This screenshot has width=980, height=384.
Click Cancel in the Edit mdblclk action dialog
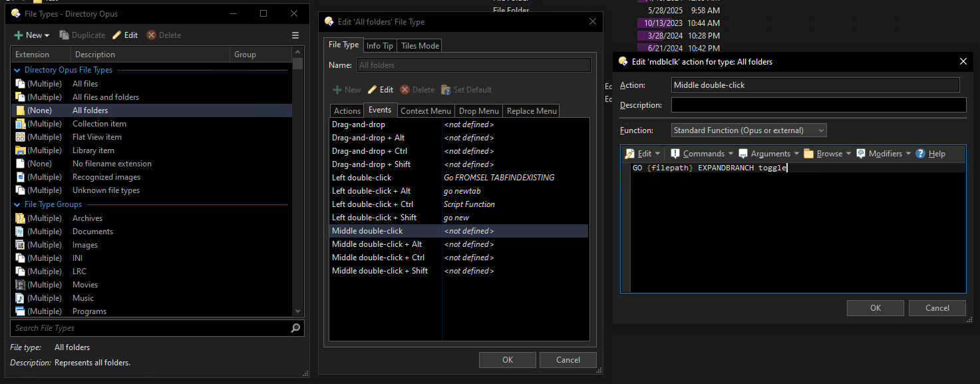click(x=937, y=308)
